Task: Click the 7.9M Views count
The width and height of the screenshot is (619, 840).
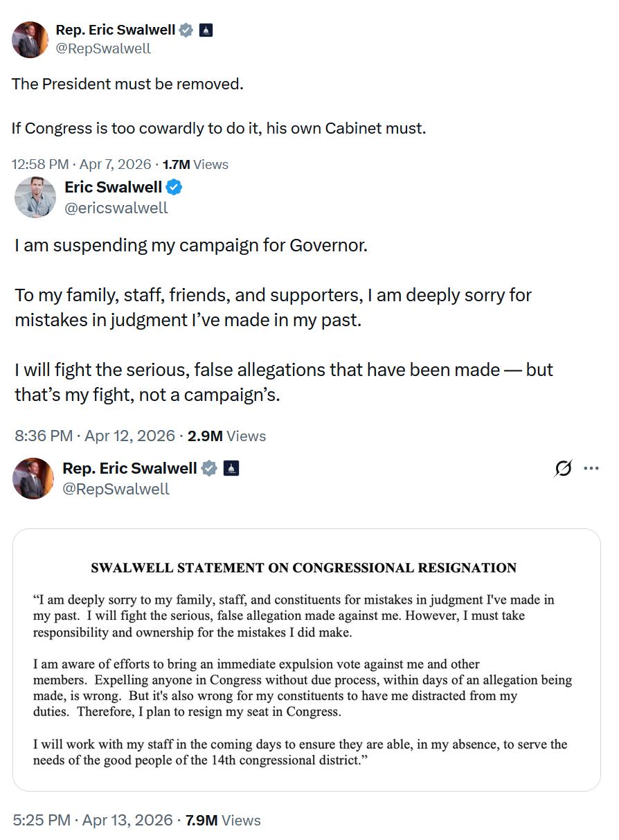Action: 223,821
